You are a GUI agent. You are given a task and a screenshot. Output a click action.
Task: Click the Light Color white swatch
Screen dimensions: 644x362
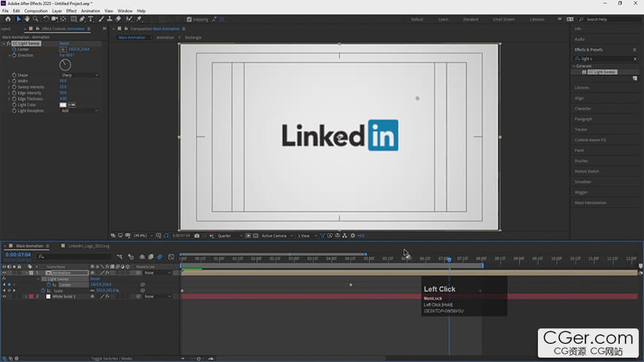point(63,105)
